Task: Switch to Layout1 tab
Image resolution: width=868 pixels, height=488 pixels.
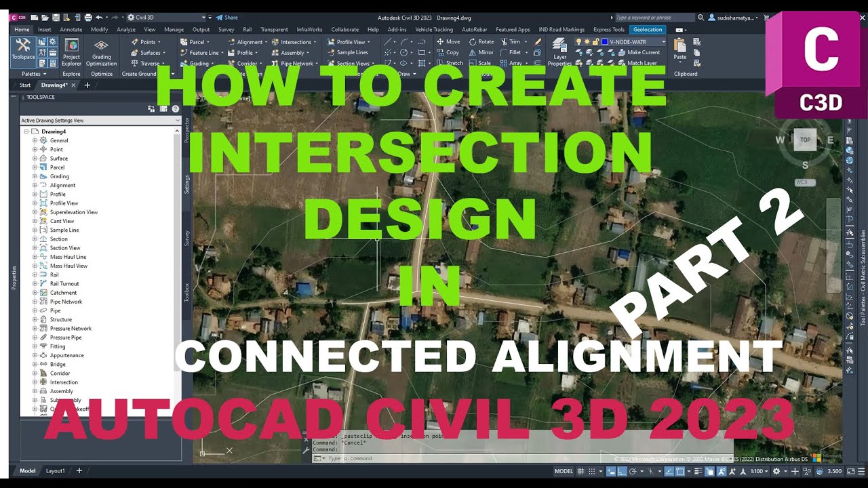Action: pos(56,470)
